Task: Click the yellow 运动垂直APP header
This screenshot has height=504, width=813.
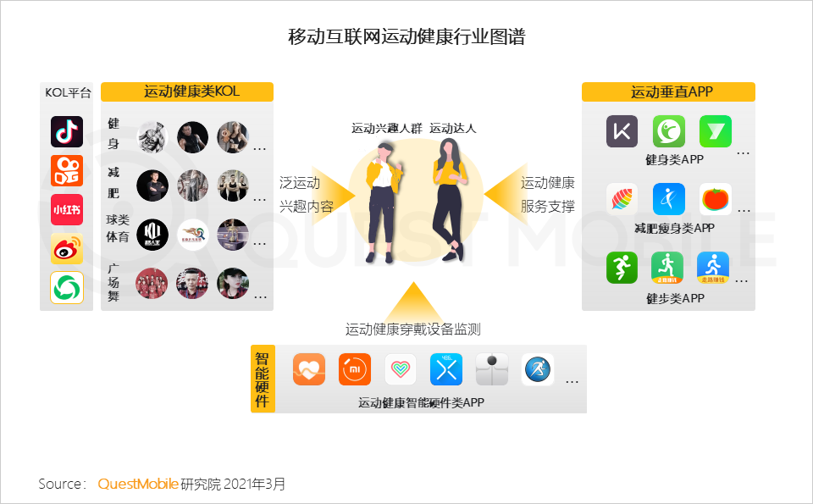Action: pos(668,92)
